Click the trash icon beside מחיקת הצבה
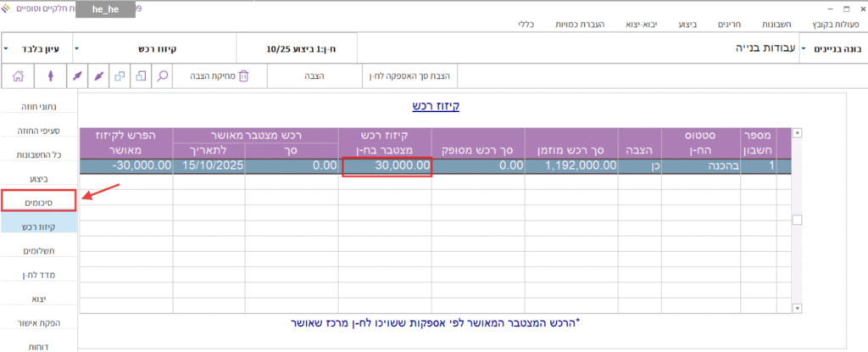The width and height of the screenshot is (868, 352). (x=243, y=75)
